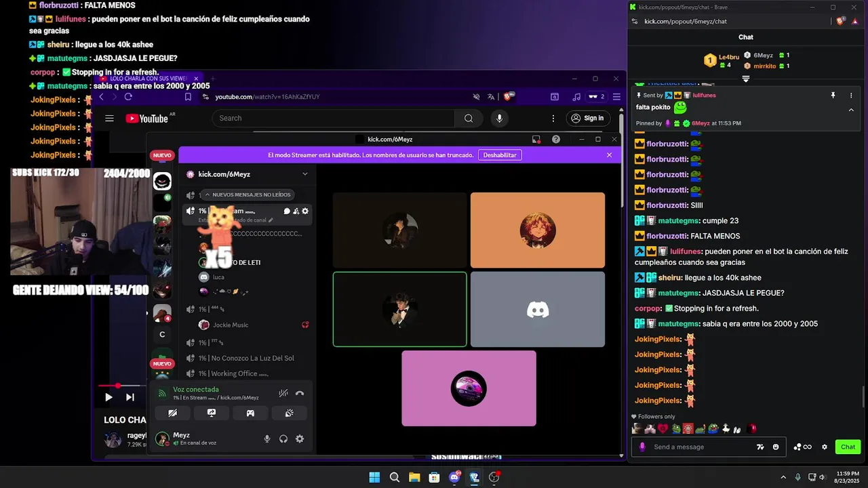
Task: Open Windows Search on the taskbar
Action: pos(395,477)
